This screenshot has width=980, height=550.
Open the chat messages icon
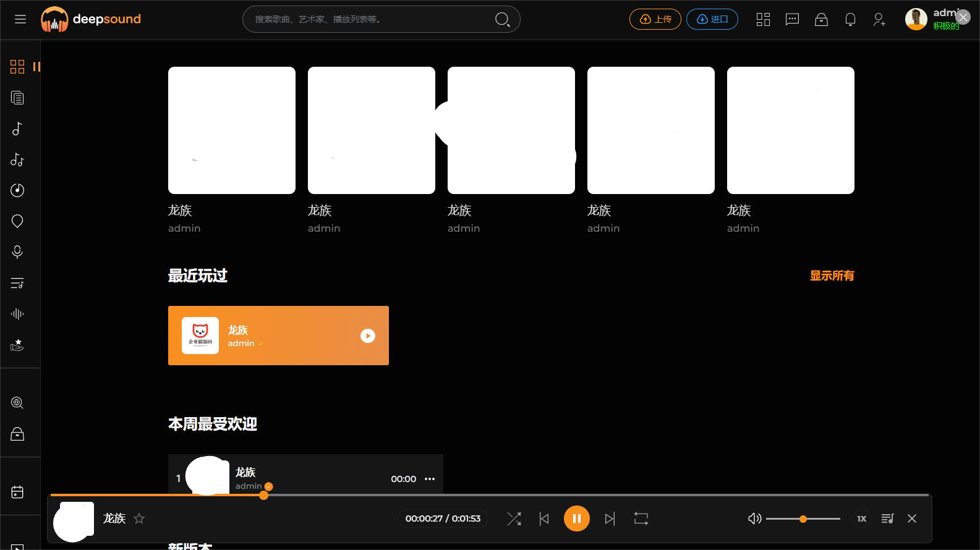point(792,19)
